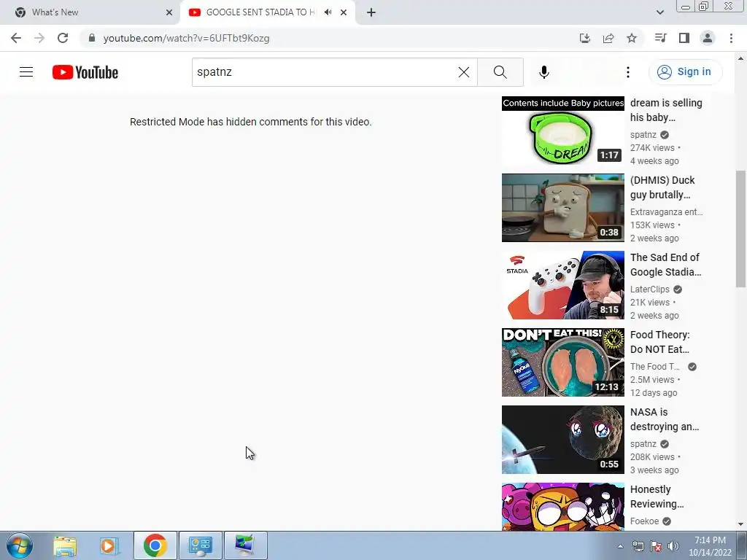
Task: Open 'dream is selling his baby…' title
Action: coord(666,110)
